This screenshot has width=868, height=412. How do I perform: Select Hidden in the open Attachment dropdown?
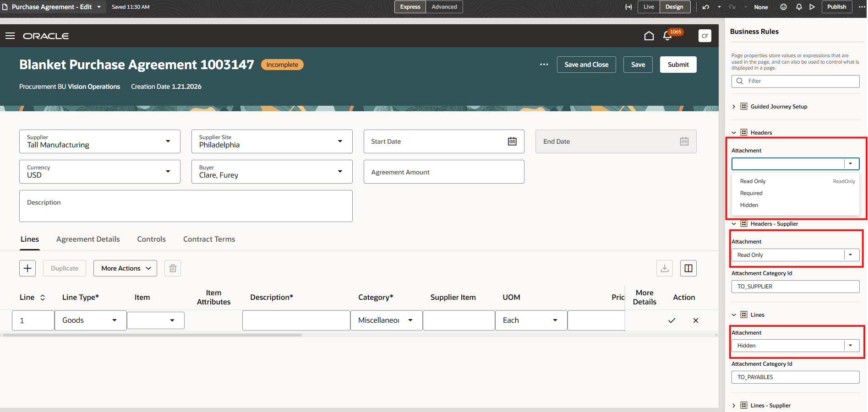pyautogui.click(x=749, y=205)
